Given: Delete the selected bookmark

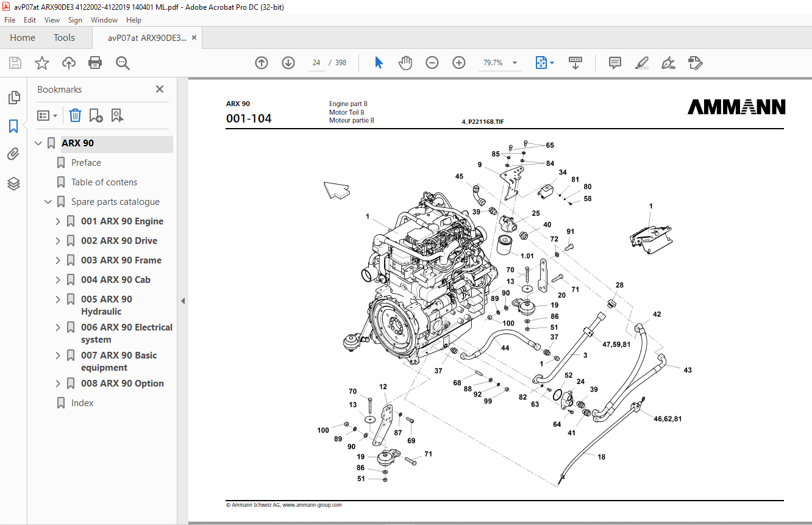Looking at the screenshot, I should (75, 115).
